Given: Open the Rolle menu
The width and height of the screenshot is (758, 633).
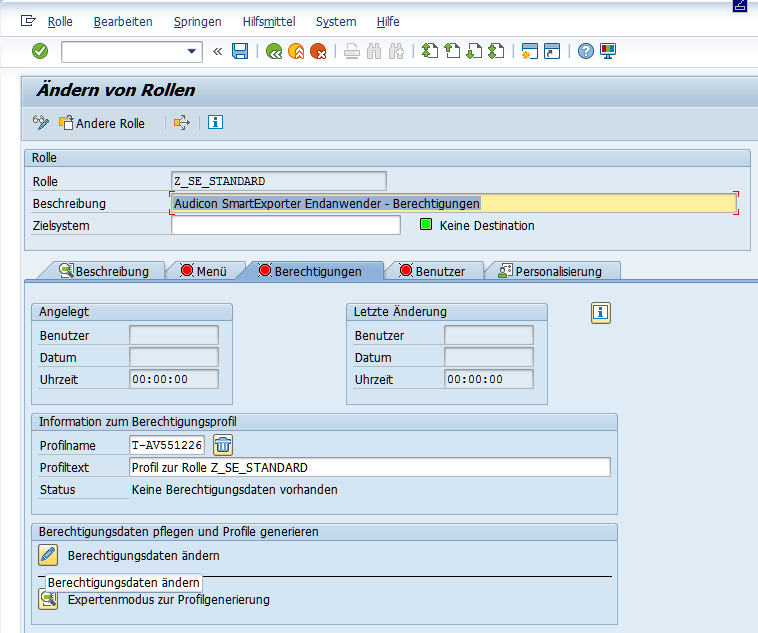Looking at the screenshot, I should [x=60, y=22].
